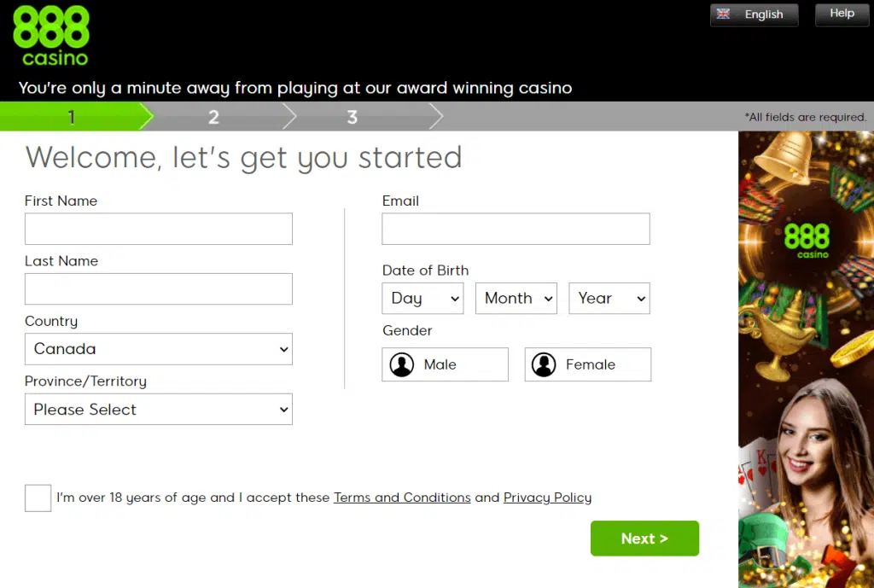Click the 888 casino logo
This screenshot has width=874, height=588.
[x=51, y=36]
